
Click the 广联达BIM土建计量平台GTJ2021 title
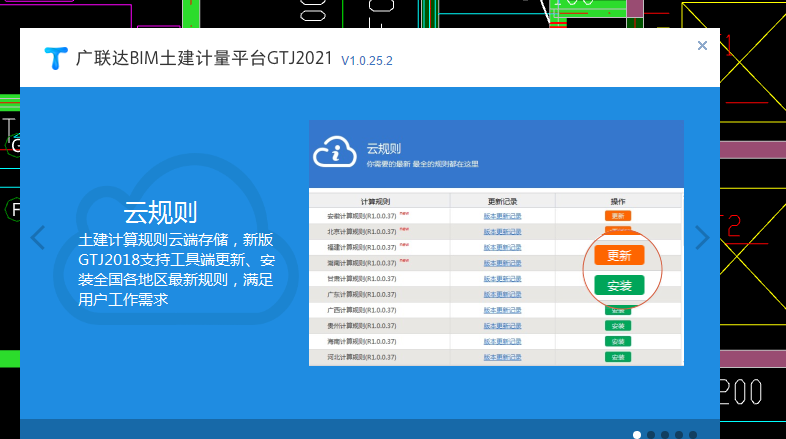coord(204,58)
